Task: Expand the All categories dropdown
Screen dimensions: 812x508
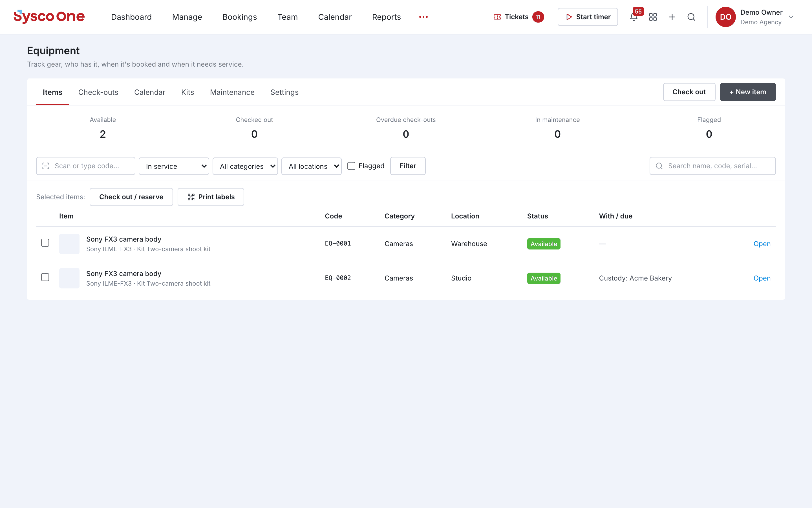Action: point(245,166)
